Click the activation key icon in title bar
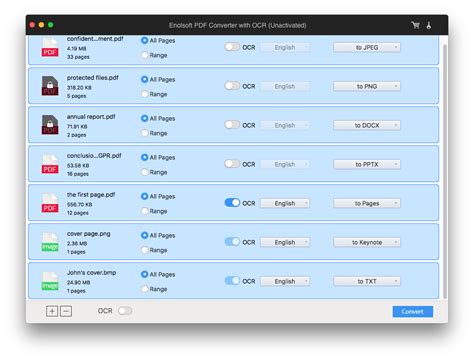The width and height of the screenshot is (474, 360). (x=429, y=25)
